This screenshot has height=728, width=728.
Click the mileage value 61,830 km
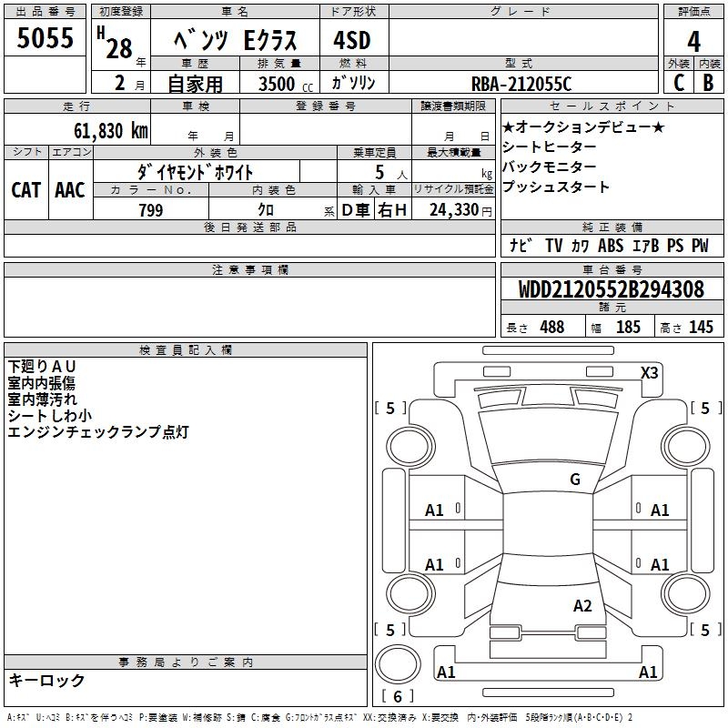[x=106, y=130]
